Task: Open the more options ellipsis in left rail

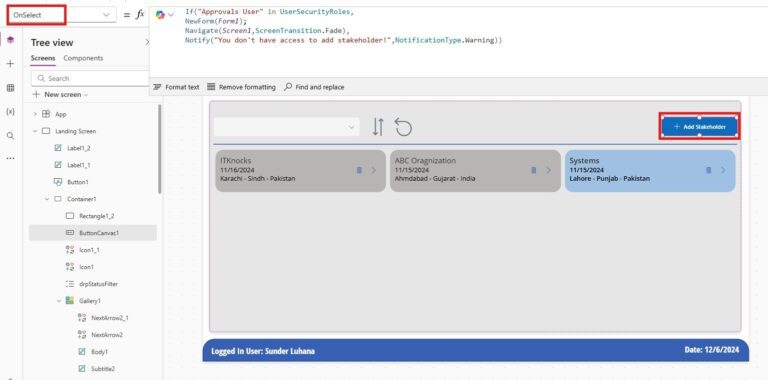Action: pyautogui.click(x=10, y=159)
